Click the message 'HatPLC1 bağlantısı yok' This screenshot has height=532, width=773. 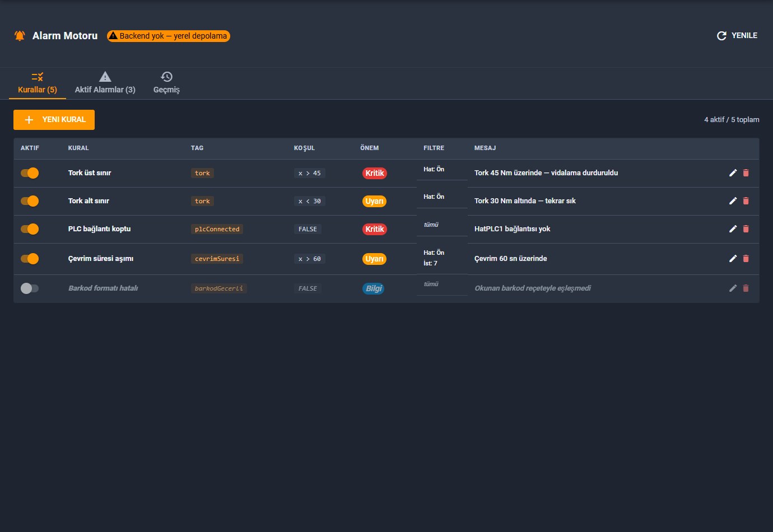pyautogui.click(x=513, y=229)
